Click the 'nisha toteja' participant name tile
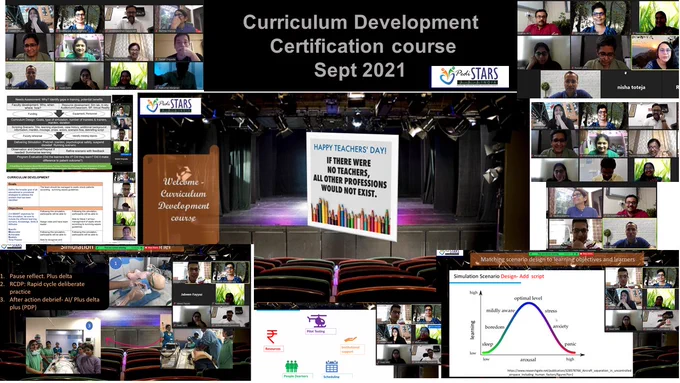680x383 pixels. click(631, 87)
